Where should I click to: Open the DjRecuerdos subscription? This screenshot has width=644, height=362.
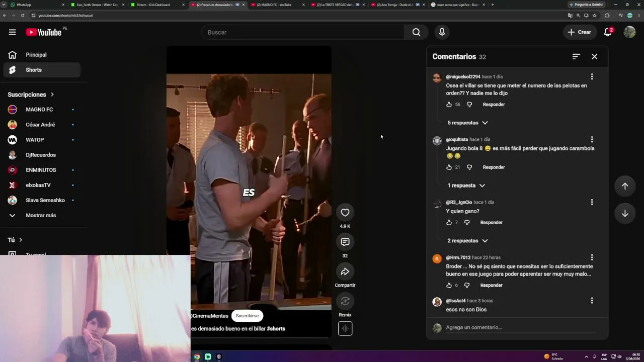tap(41, 155)
